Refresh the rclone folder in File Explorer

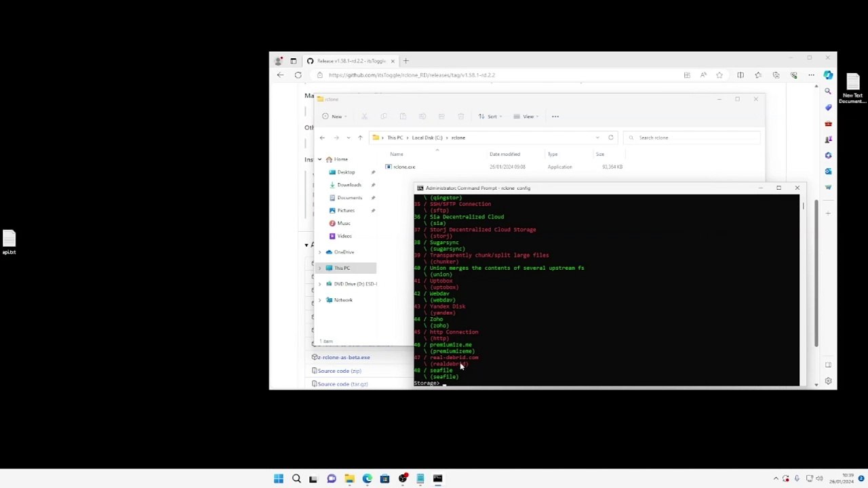pyautogui.click(x=610, y=138)
